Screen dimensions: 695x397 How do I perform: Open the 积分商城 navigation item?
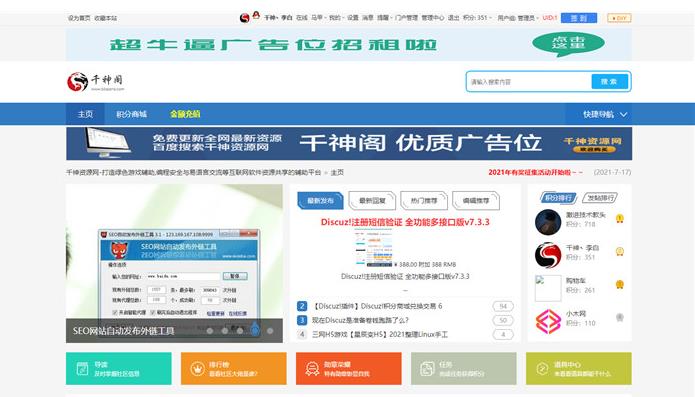pyautogui.click(x=131, y=114)
